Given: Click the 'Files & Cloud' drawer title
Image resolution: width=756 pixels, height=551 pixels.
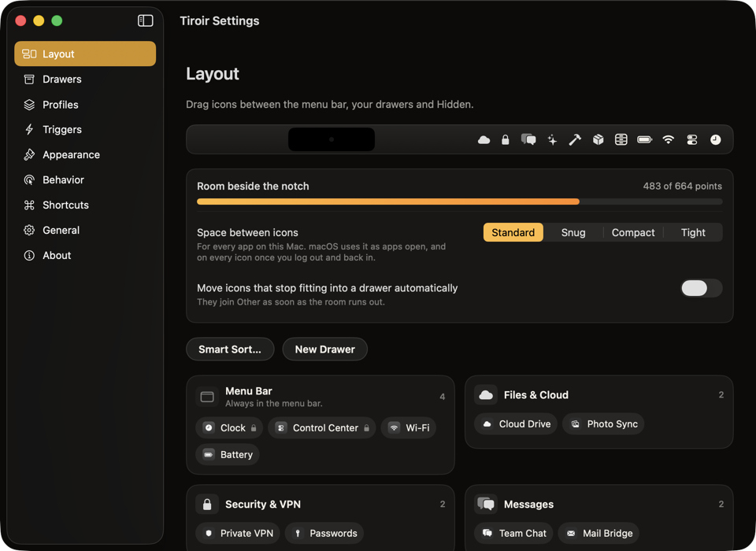Looking at the screenshot, I should pyautogui.click(x=536, y=395).
